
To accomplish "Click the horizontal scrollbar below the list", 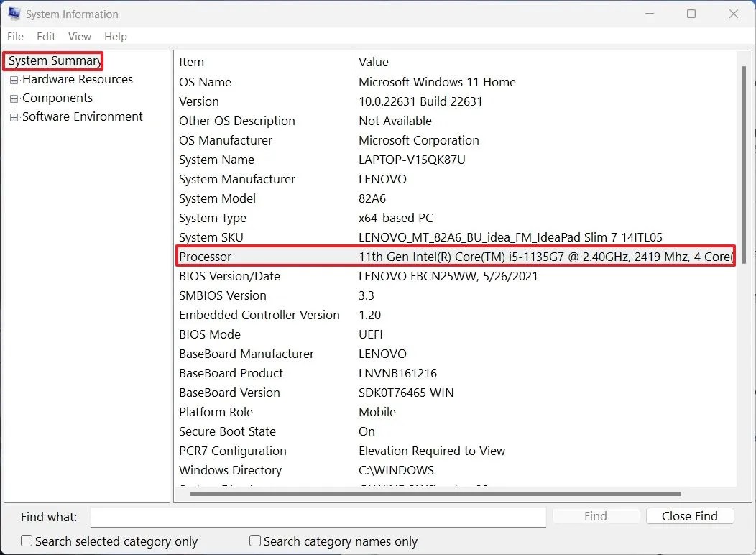I will [x=431, y=494].
